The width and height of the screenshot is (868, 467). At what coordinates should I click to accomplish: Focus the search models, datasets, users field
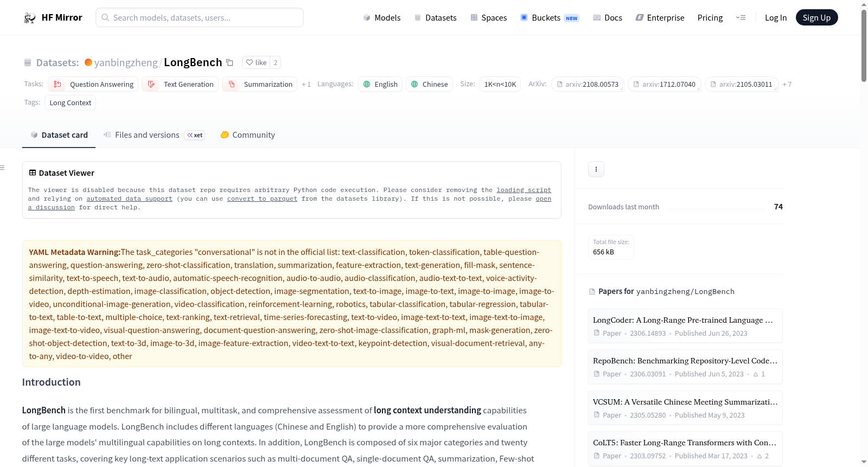pyautogui.click(x=200, y=17)
